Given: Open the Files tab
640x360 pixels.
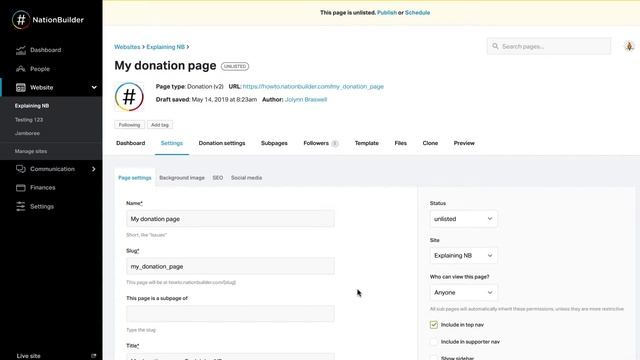Looking at the screenshot, I should pos(400,143).
